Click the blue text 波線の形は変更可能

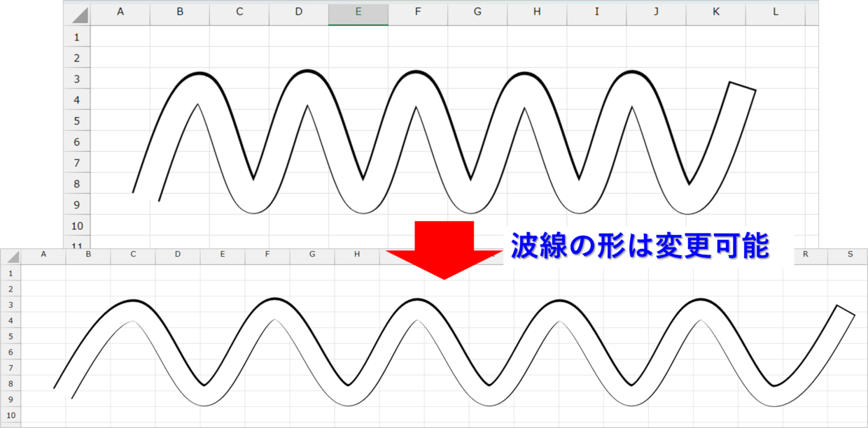[x=640, y=246]
